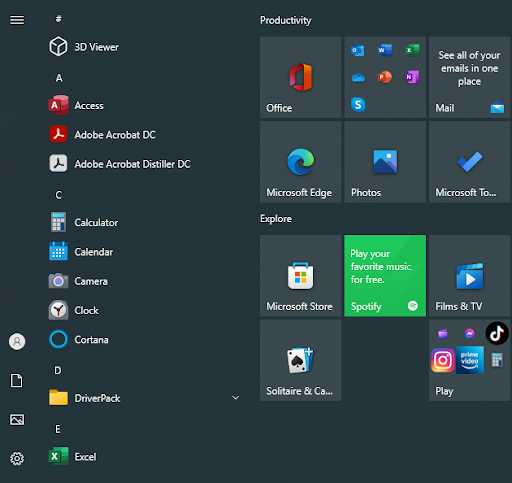The height and width of the screenshot is (483, 512).
Task: Open TikTok from the Play tile
Action: 497,333
